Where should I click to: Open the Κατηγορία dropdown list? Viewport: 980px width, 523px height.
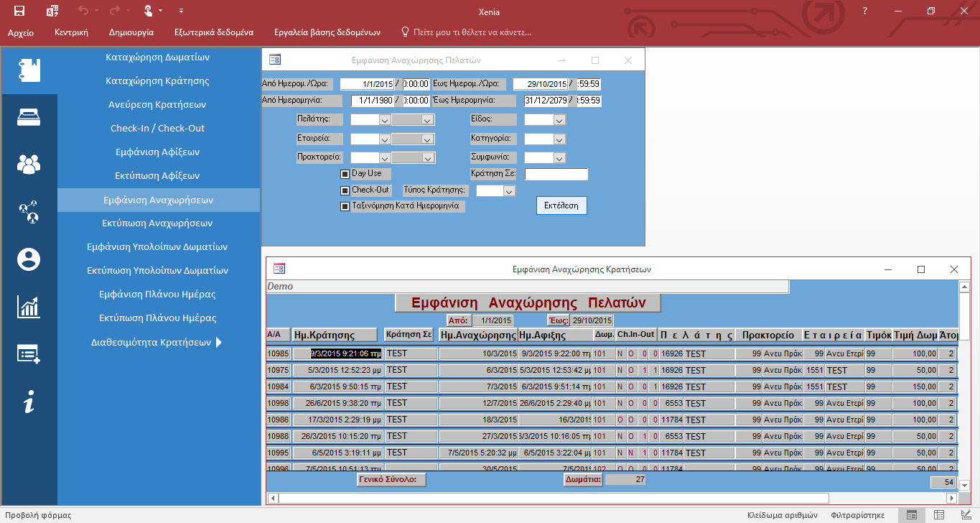(559, 139)
